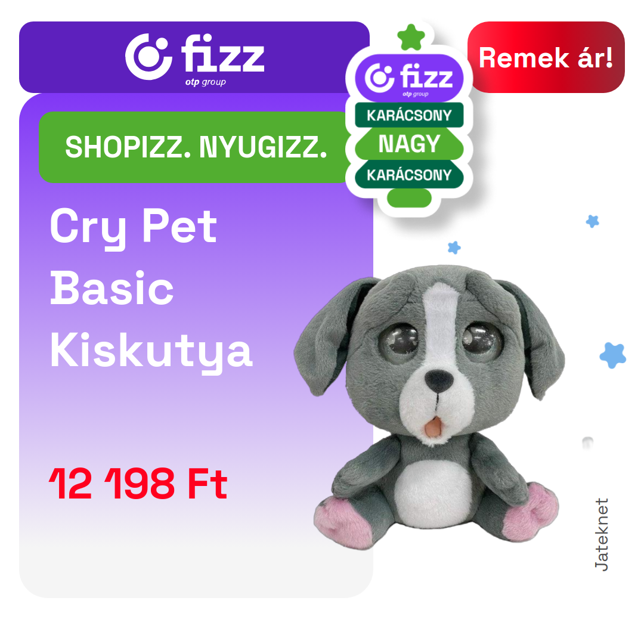The width and height of the screenshot is (644, 644).
Task: Click the blue star in the upper right
Action: 592,221
